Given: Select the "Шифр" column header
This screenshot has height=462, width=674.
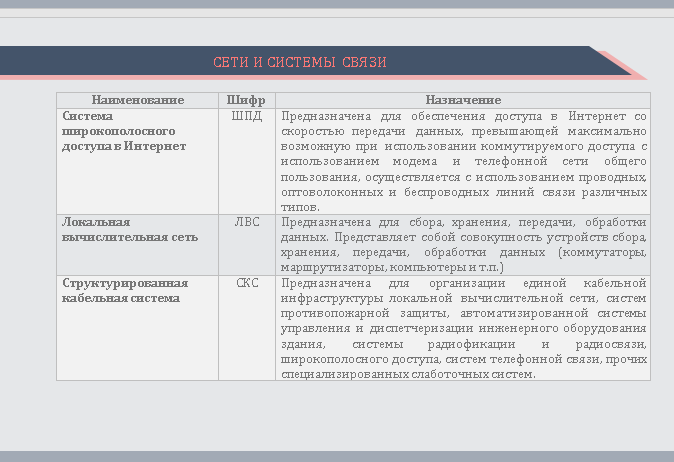Looking at the screenshot, I should (246, 100).
